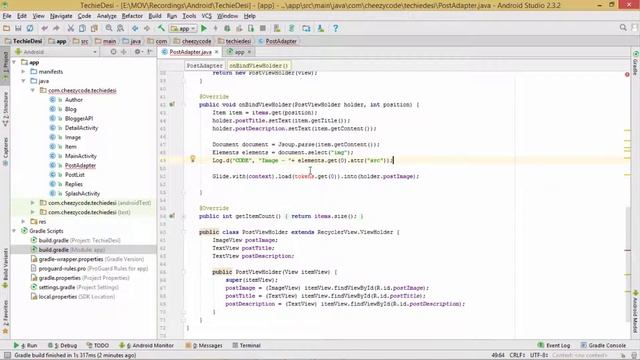Click the Debug app bug icon

coord(227,28)
